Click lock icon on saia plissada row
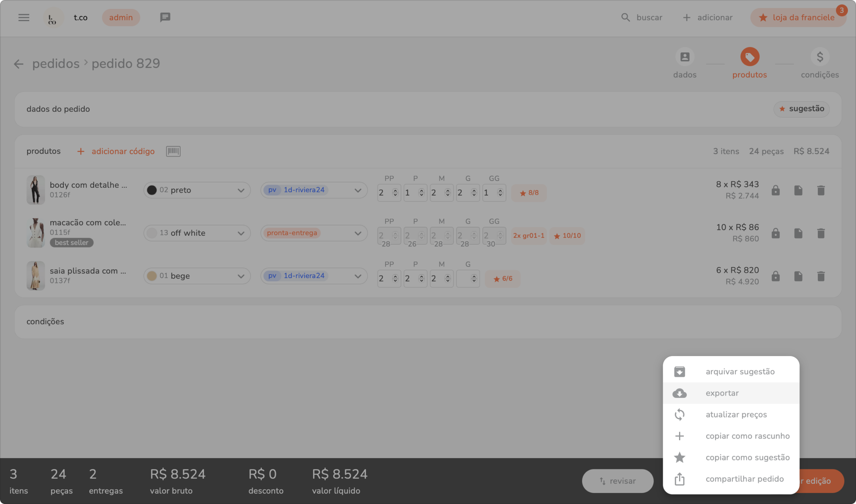856x504 pixels. pyautogui.click(x=775, y=276)
